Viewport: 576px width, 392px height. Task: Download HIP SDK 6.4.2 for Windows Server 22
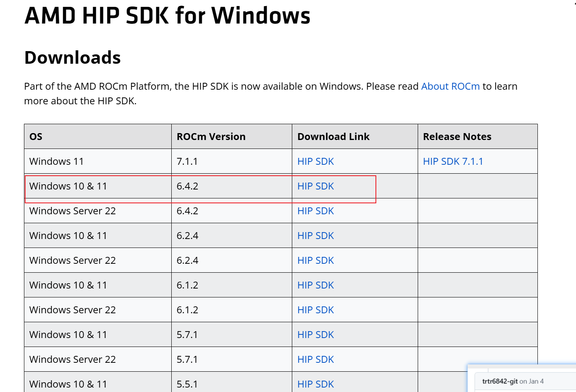click(315, 211)
